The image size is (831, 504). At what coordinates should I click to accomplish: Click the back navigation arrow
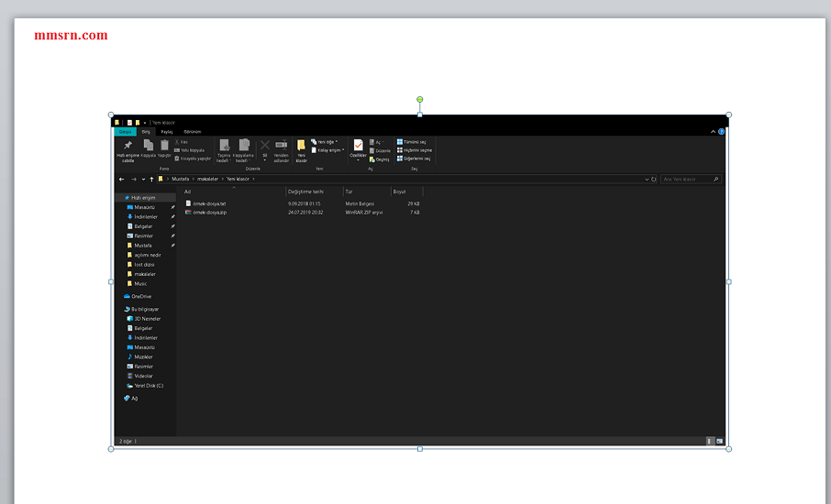122,180
